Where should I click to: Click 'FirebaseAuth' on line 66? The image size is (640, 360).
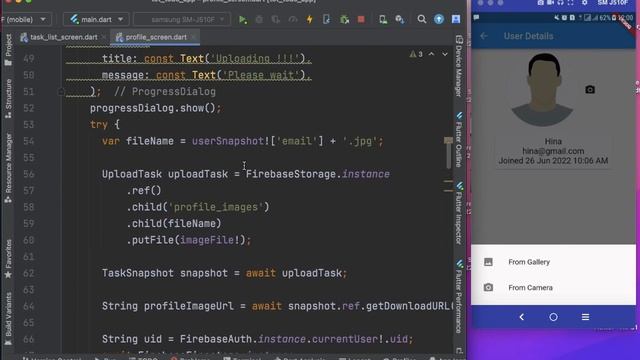(x=216, y=339)
